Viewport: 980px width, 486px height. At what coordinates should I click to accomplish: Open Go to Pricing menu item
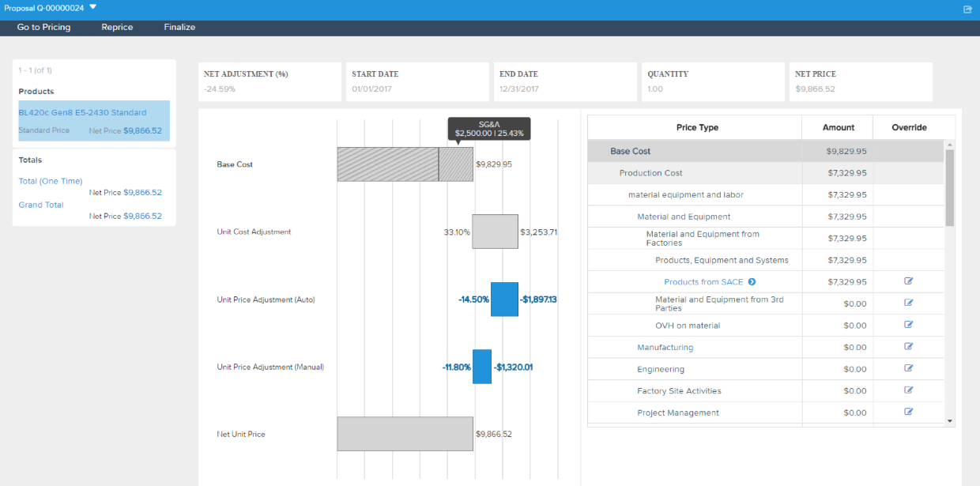(x=43, y=27)
